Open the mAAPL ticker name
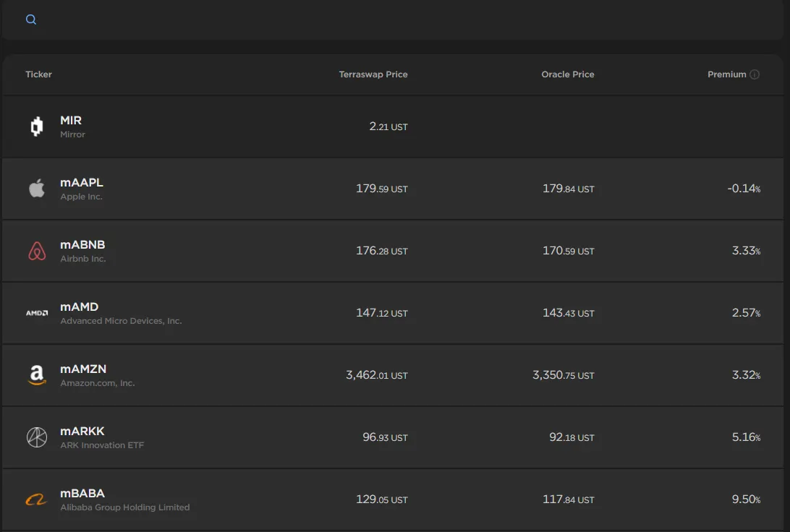This screenshot has height=532, width=790. click(82, 182)
